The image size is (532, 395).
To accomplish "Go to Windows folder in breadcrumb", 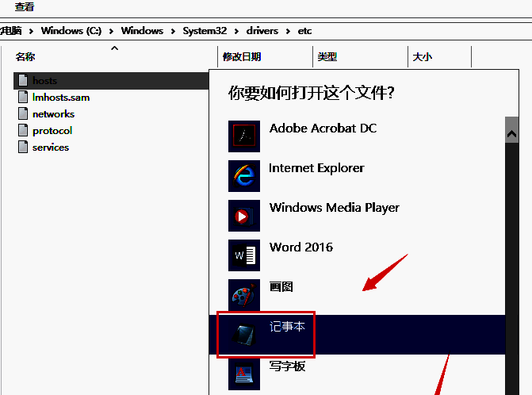I will (142, 31).
